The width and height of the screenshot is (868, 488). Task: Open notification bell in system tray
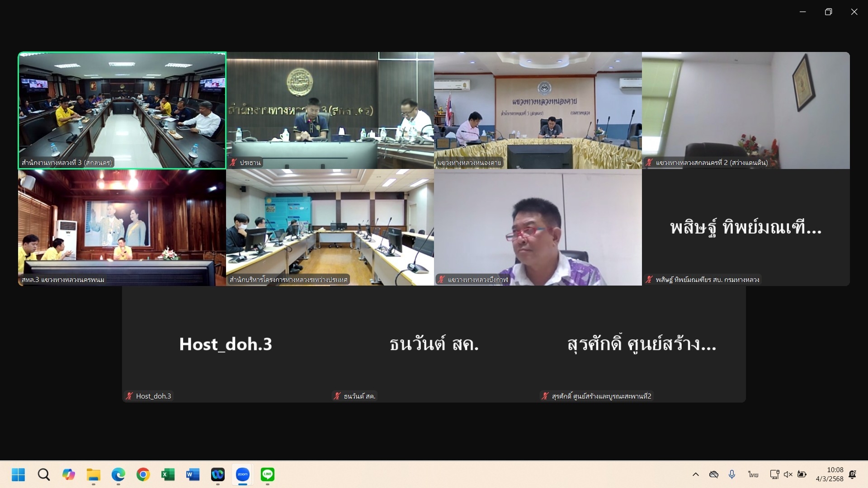click(853, 474)
